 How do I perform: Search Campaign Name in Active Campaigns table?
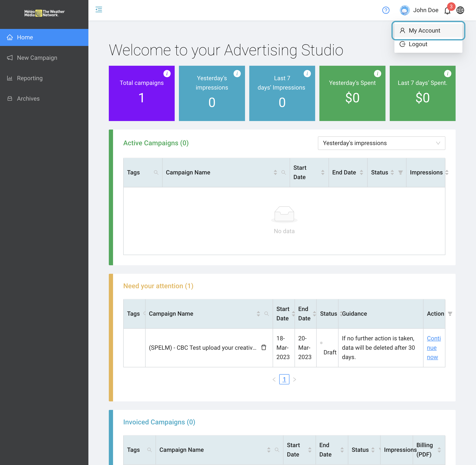tap(283, 173)
